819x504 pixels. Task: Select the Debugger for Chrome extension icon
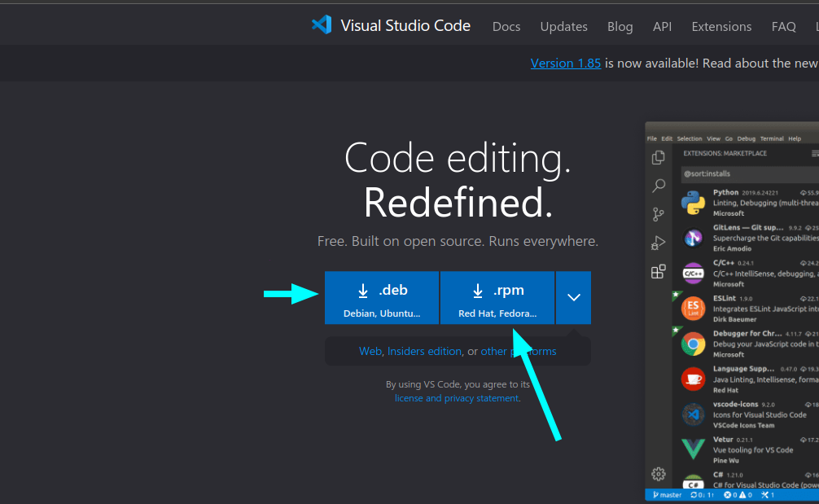(693, 344)
